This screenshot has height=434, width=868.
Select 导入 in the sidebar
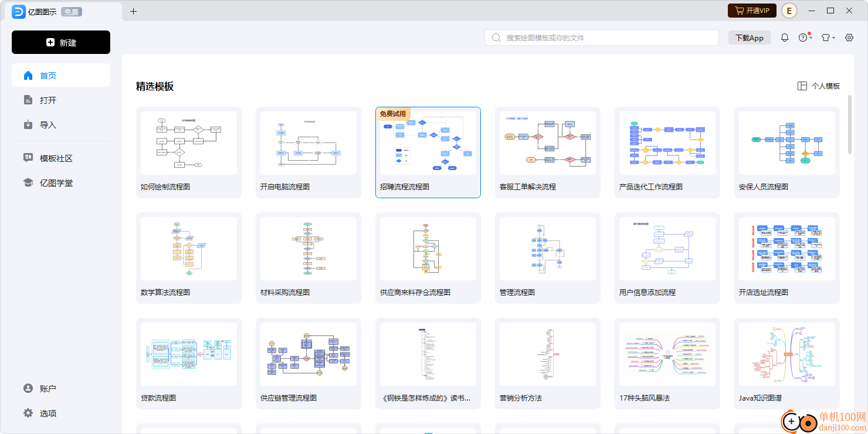click(61, 124)
